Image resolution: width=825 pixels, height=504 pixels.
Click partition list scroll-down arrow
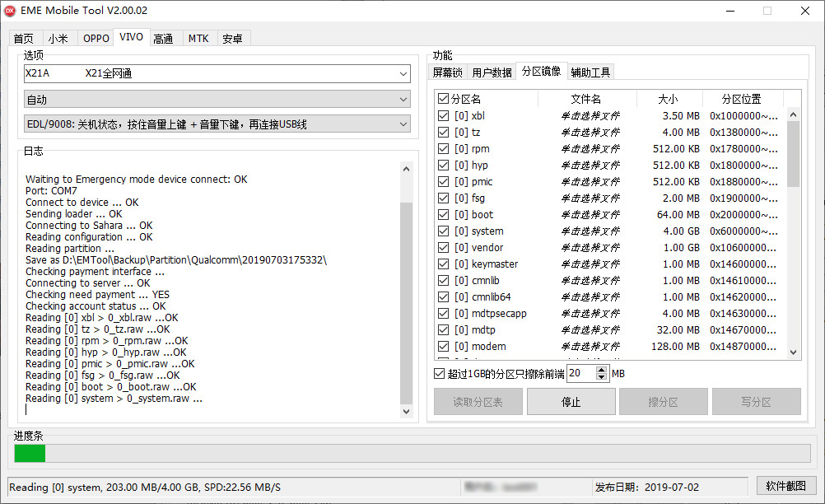(x=794, y=352)
